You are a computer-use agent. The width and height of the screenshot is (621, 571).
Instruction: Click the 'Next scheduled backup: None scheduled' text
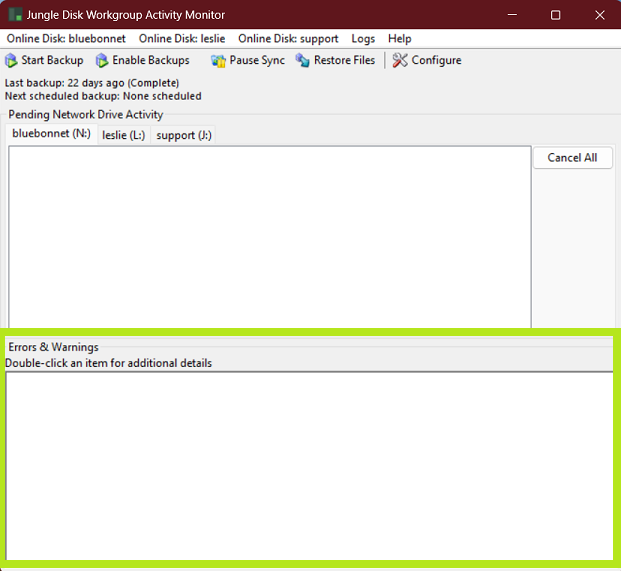[103, 96]
